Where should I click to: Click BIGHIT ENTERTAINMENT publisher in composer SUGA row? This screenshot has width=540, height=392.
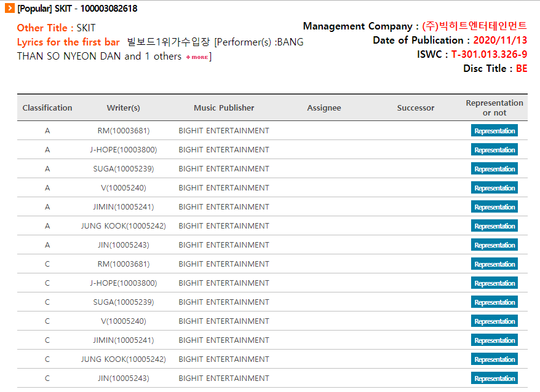tap(224, 302)
